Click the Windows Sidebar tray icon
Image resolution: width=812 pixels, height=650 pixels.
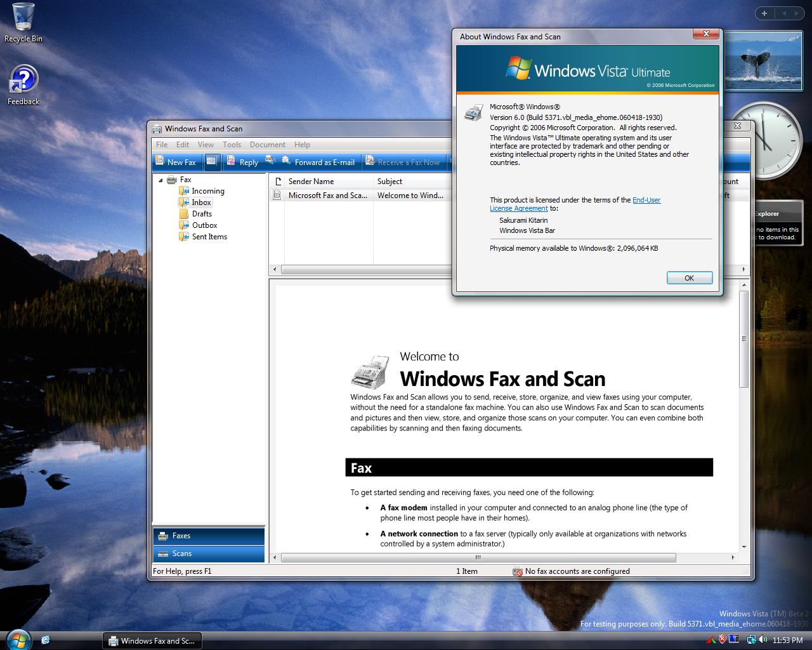coord(734,639)
